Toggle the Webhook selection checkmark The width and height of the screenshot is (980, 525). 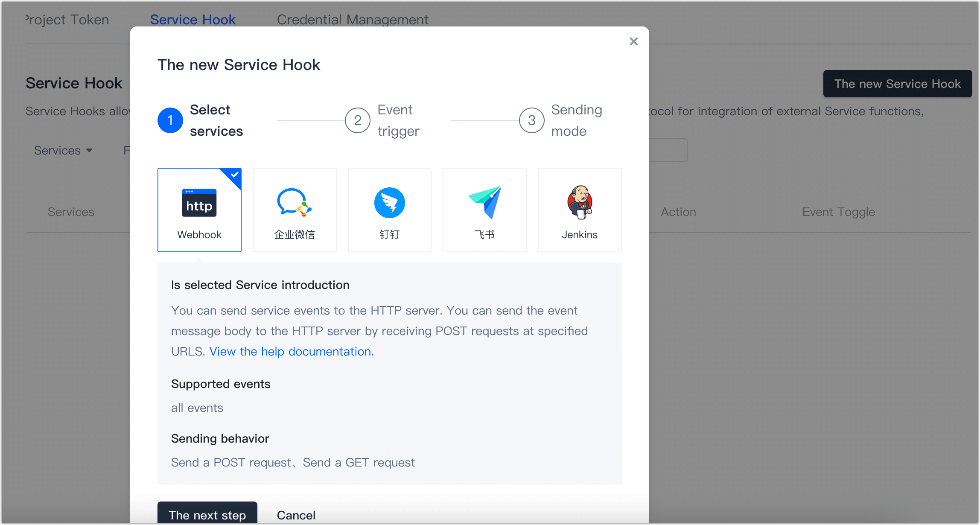coord(234,174)
